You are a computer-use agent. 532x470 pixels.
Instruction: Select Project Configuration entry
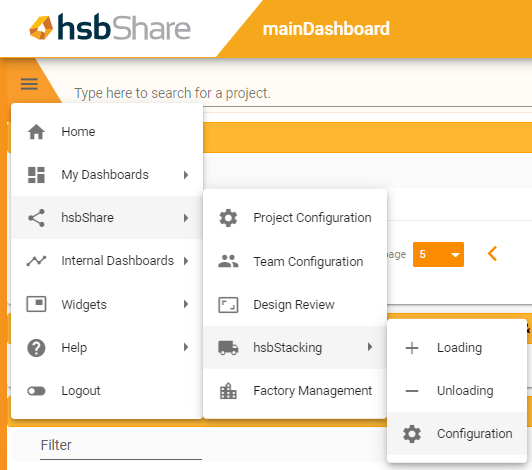(295, 218)
